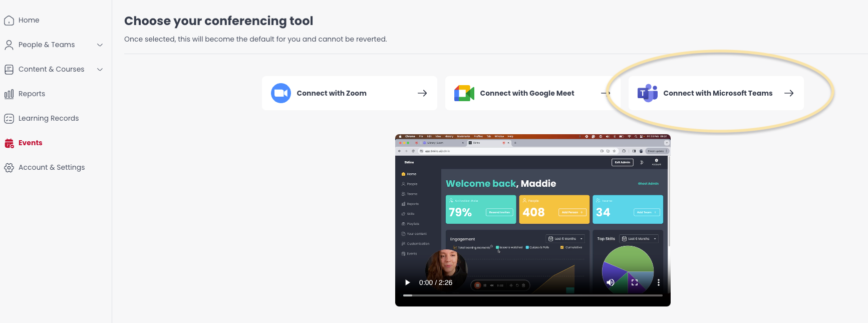Open the Learning Records icon

(x=9, y=119)
